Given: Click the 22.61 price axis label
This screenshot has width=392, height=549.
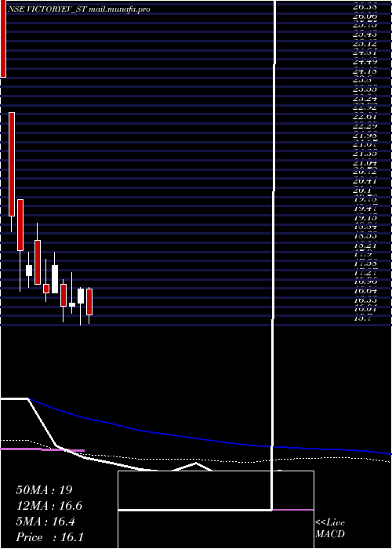Looking at the screenshot, I should click(365, 117).
